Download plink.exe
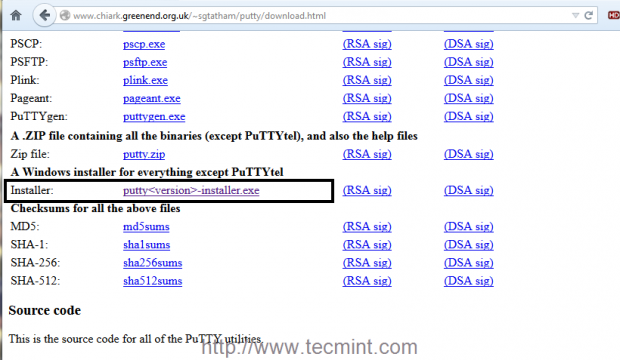 pyautogui.click(x=145, y=80)
